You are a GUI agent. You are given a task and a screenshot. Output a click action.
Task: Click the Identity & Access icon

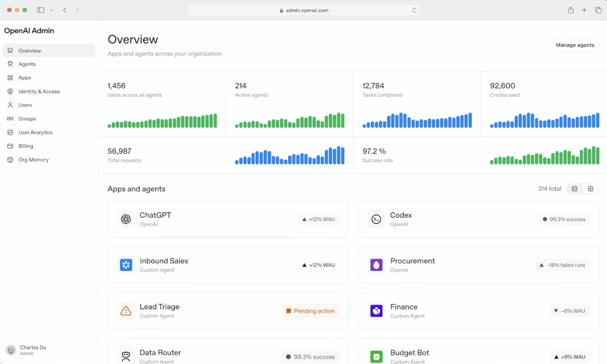click(10, 91)
